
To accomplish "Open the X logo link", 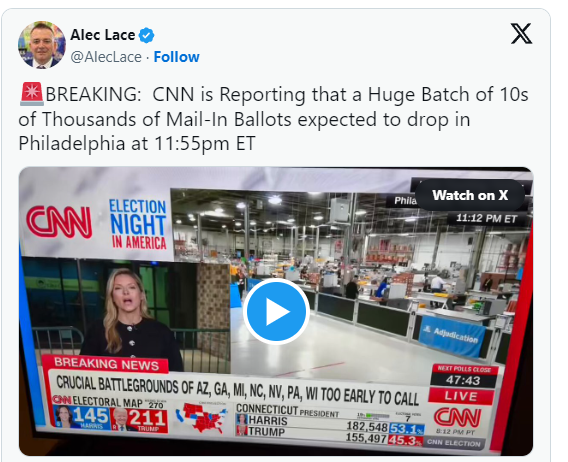I will [x=521, y=33].
